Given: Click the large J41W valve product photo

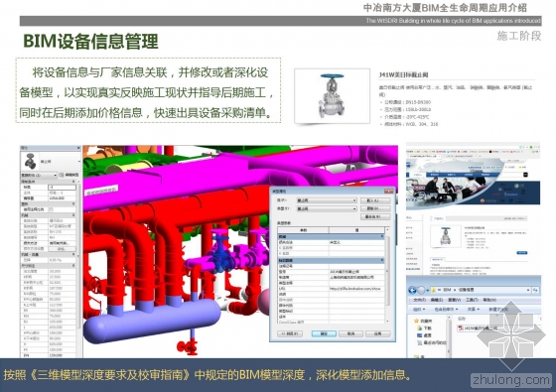Looking at the screenshot, I should tap(332, 96).
